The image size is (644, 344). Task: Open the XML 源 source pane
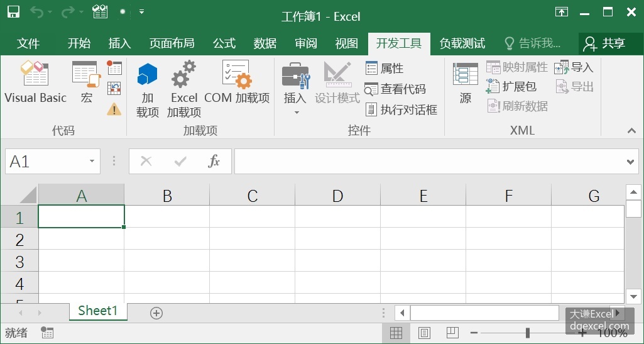466,84
